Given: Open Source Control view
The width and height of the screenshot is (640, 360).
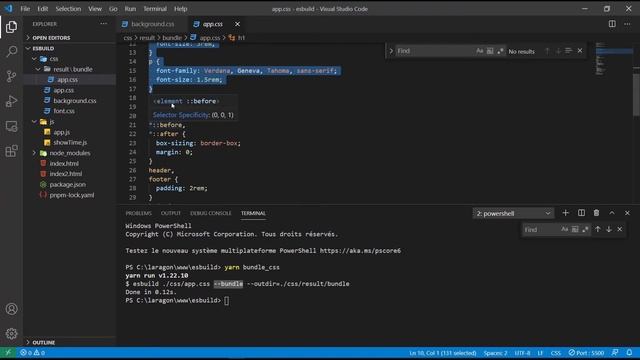Looking at the screenshot, I should tap(11, 76).
